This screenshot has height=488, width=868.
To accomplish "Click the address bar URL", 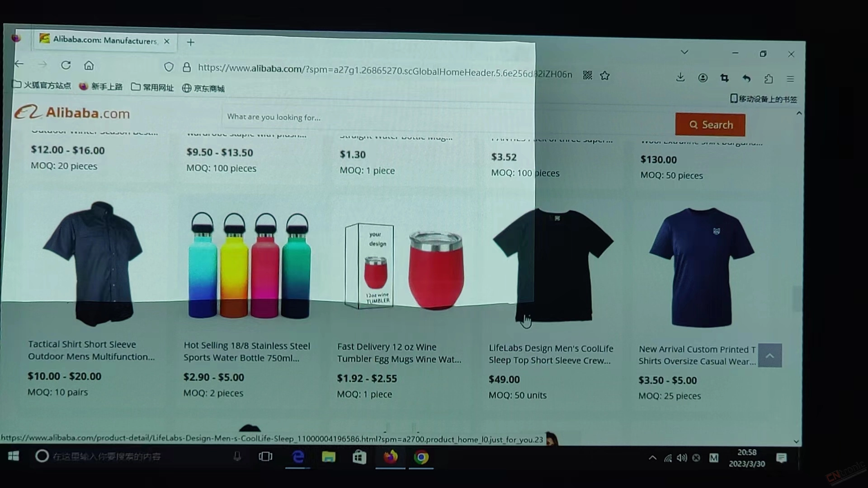I will (x=385, y=71).
